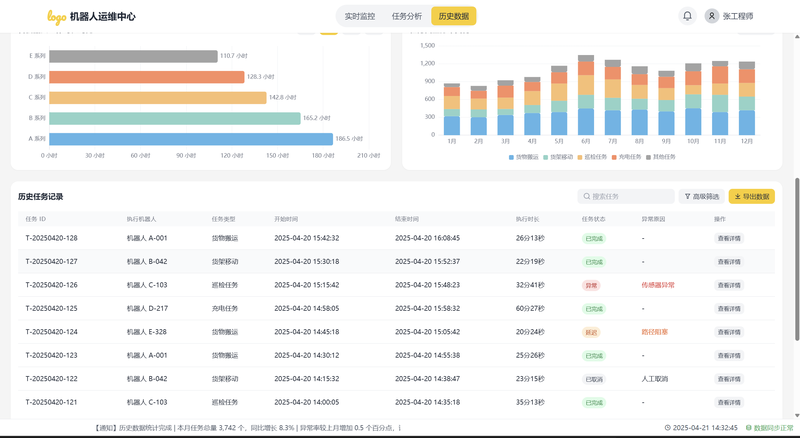Click the 传感器异常 reason text
800x438 pixels.
(x=658, y=285)
